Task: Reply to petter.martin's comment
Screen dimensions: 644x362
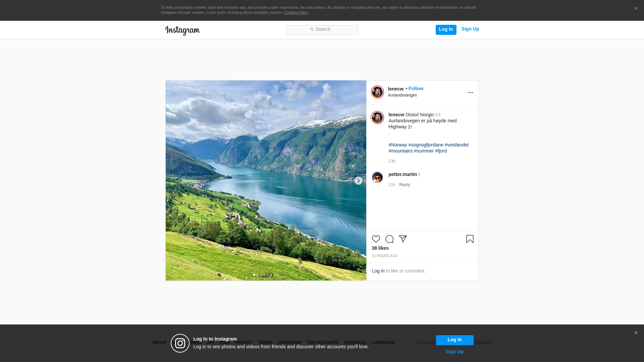Action: click(405, 185)
